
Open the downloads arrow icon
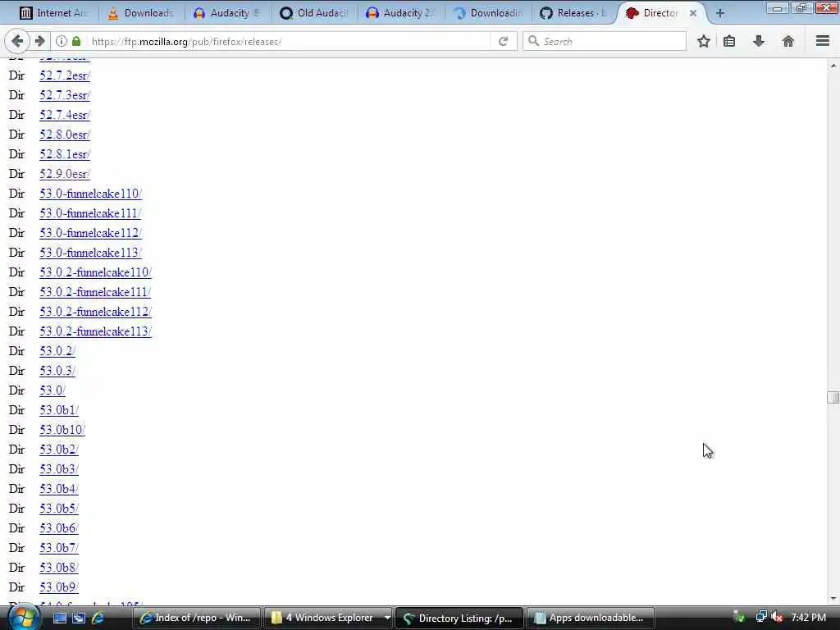click(759, 41)
